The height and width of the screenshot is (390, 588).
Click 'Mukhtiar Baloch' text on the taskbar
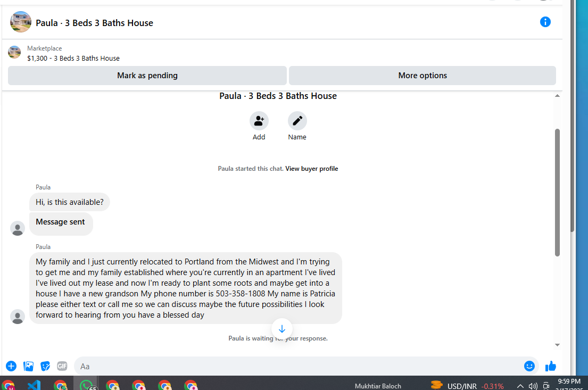pos(378,386)
